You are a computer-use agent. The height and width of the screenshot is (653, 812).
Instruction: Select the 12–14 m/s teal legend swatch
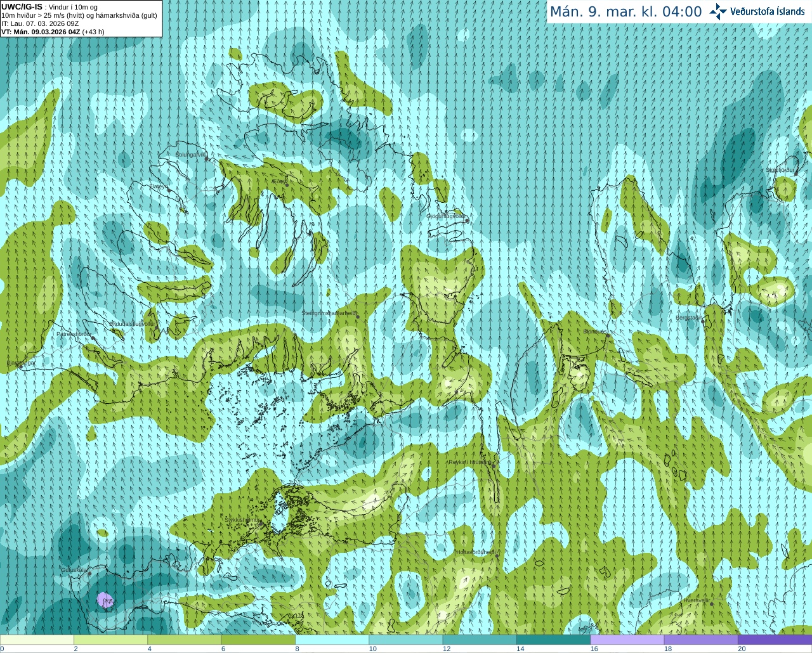pyautogui.click(x=480, y=640)
